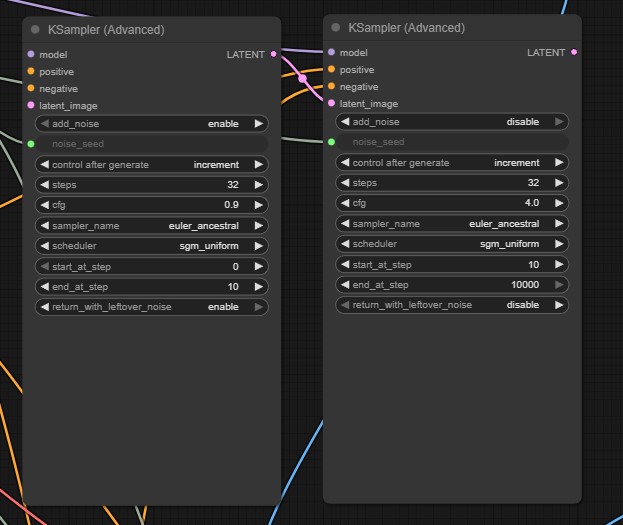This screenshot has height=525, width=623.
Task: Select previous control after generate in right node
Action: click(345, 163)
